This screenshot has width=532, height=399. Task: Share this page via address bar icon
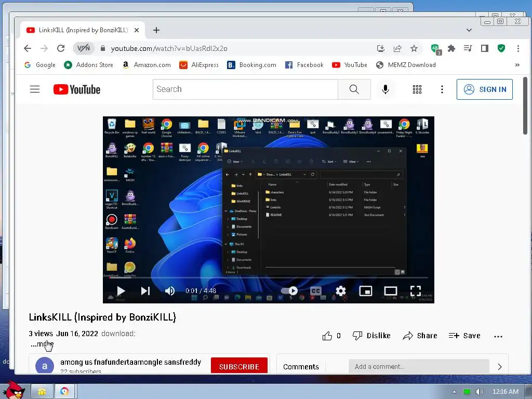pos(397,48)
